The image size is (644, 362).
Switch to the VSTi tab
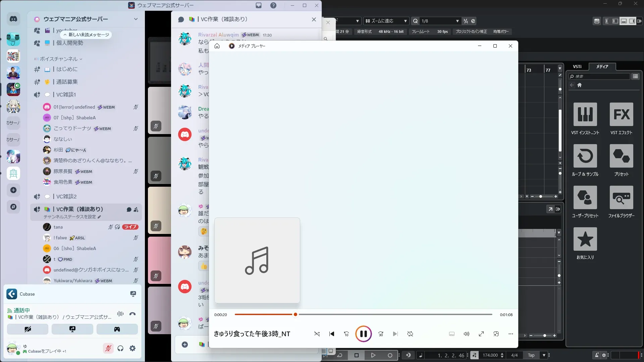(577, 67)
